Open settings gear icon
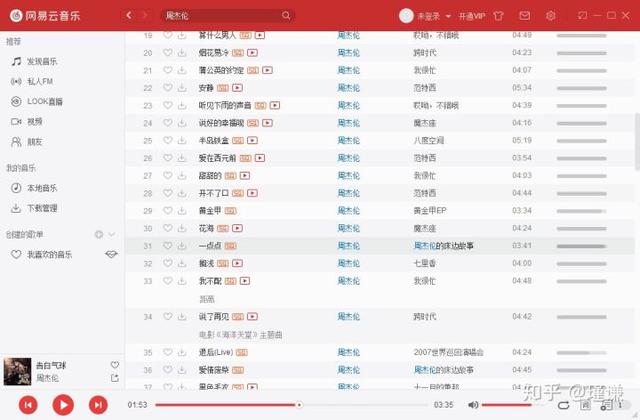 click(551, 16)
